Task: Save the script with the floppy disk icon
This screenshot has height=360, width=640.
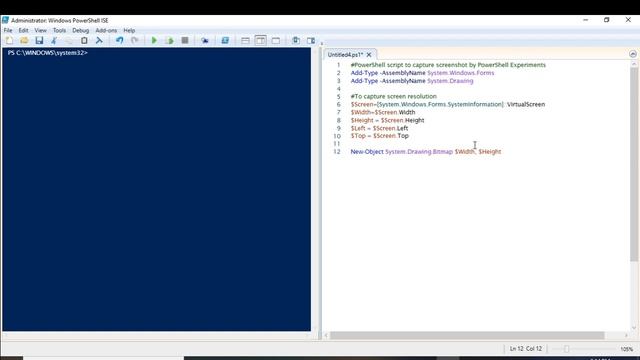Action: (x=39, y=40)
